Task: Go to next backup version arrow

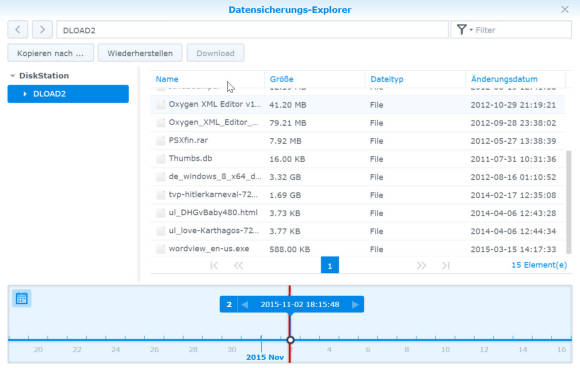Action: click(355, 304)
